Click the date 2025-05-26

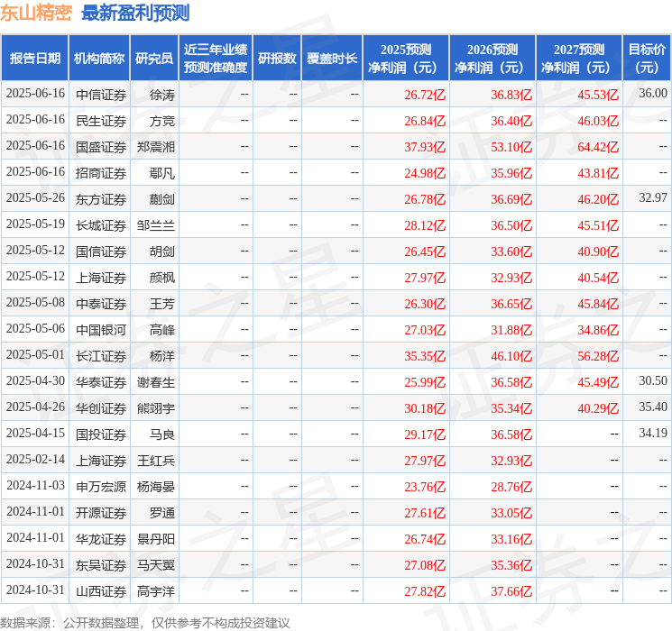click(35, 197)
